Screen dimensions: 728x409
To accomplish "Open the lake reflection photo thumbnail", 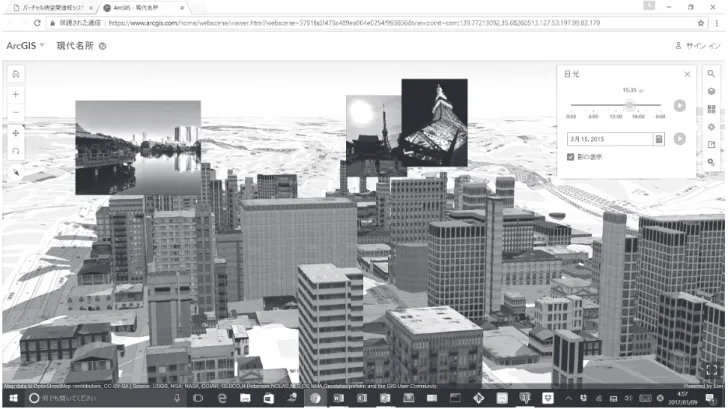I will pos(138,147).
